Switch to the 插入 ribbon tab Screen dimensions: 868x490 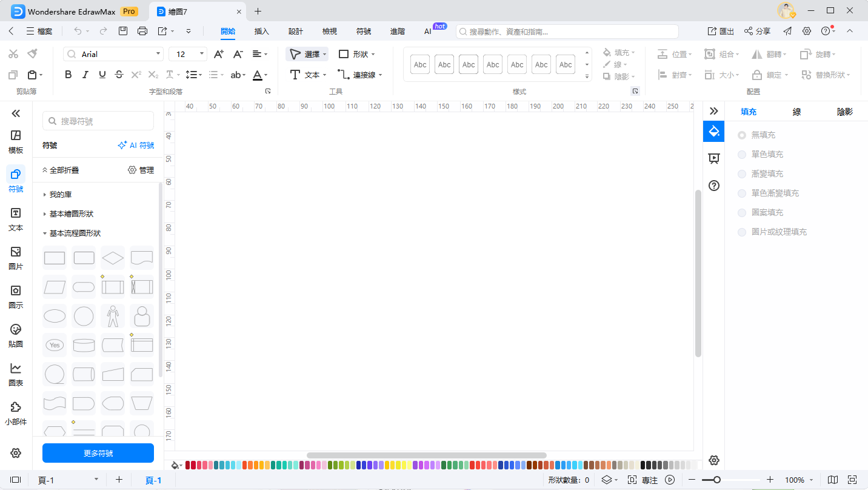[261, 31]
